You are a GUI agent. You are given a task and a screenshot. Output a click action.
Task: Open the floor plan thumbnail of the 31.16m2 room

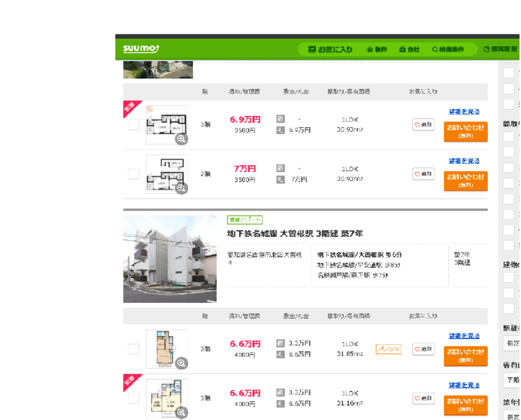pos(166,398)
